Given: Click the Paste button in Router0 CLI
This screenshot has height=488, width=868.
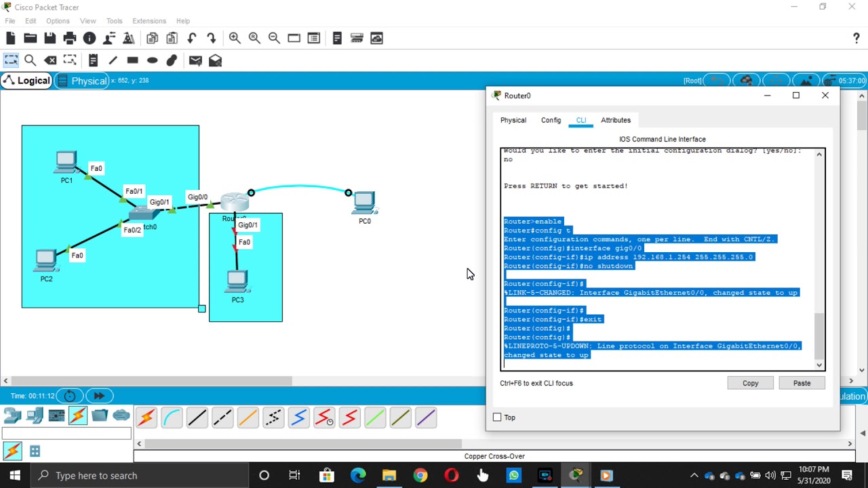Looking at the screenshot, I should 802,383.
